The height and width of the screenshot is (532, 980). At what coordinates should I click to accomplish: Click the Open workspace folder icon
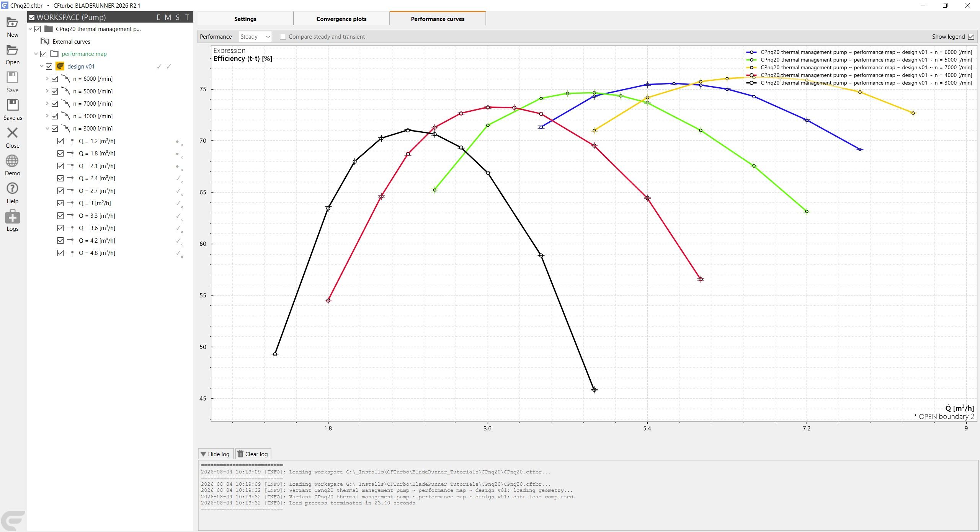coord(12,50)
